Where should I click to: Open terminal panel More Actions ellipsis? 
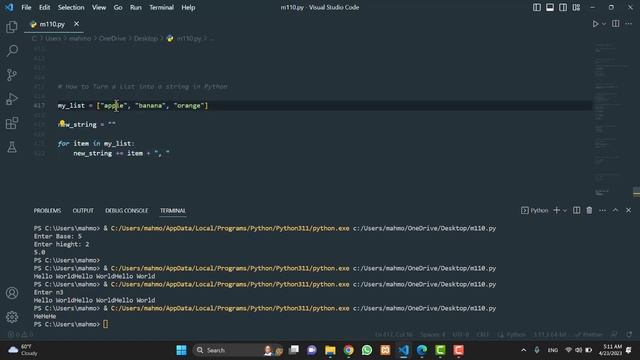pos(602,210)
